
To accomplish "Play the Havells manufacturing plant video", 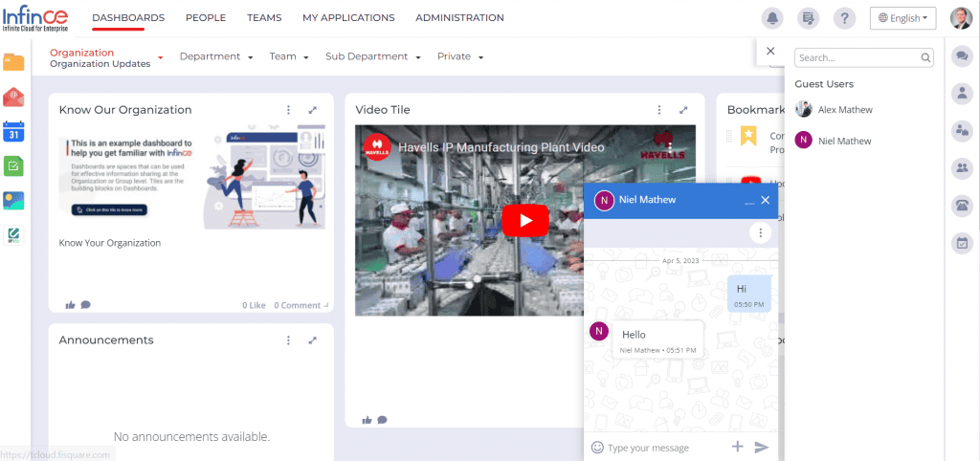I will pos(524,220).
